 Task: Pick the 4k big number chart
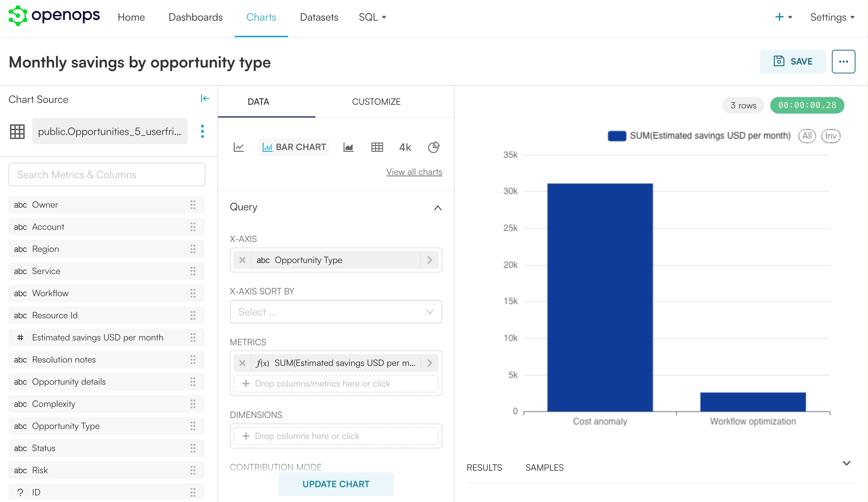[405, 147]
